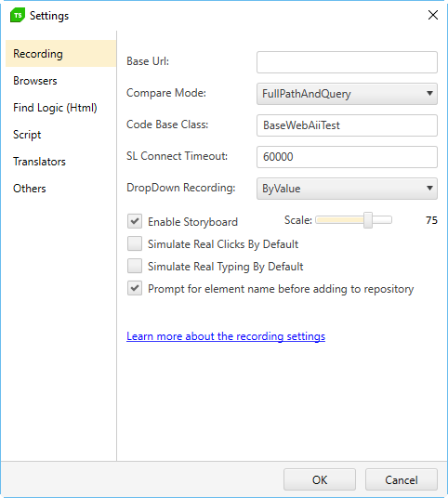The width and height of the screenshot is (448, 498).
Task: Select the Script settings section
Action: click(x=27, y=135)
